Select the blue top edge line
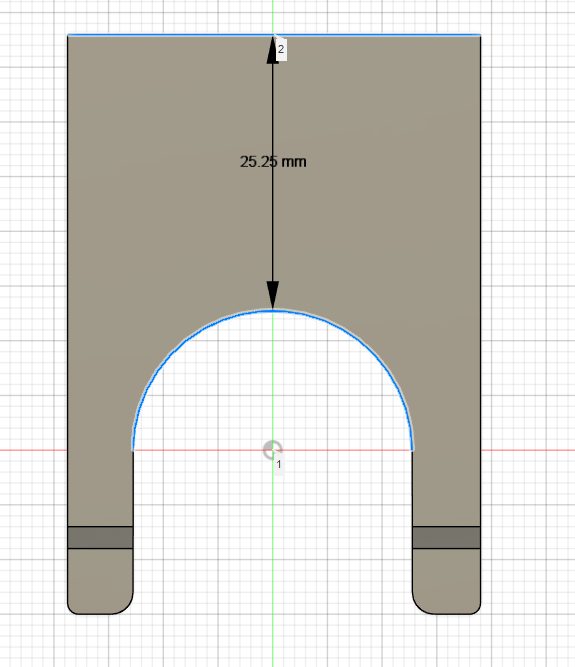The width and height of the screenshot is (575, 667). click(274, 34)
